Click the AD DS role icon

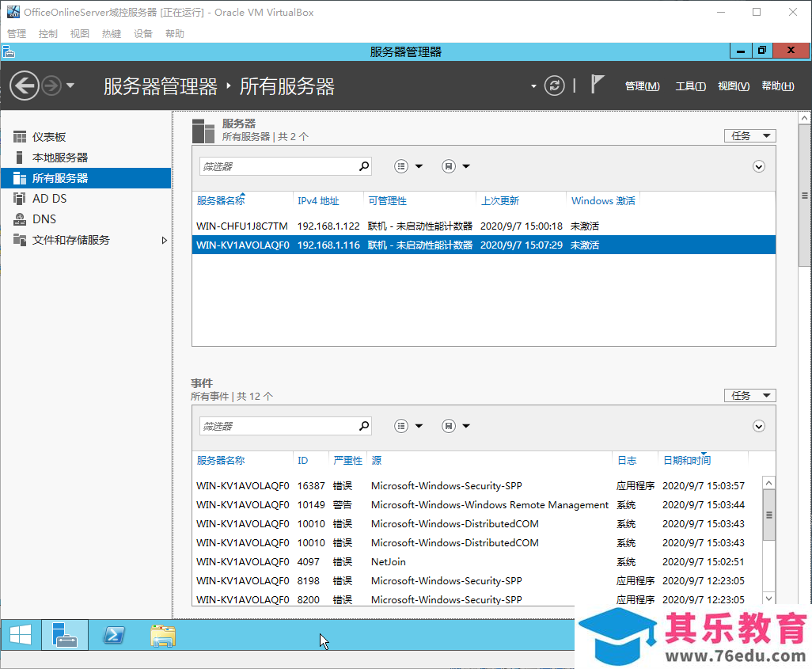click(19, 199)
